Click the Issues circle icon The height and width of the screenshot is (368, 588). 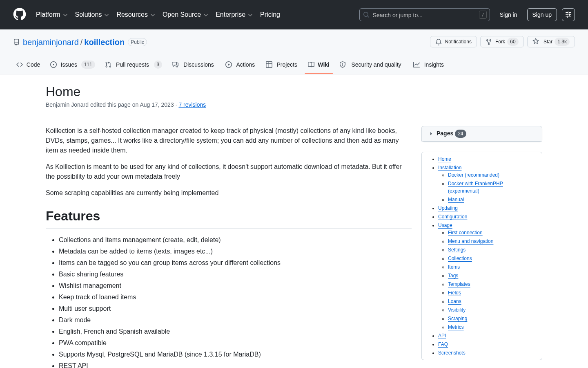tap(53, 65)
